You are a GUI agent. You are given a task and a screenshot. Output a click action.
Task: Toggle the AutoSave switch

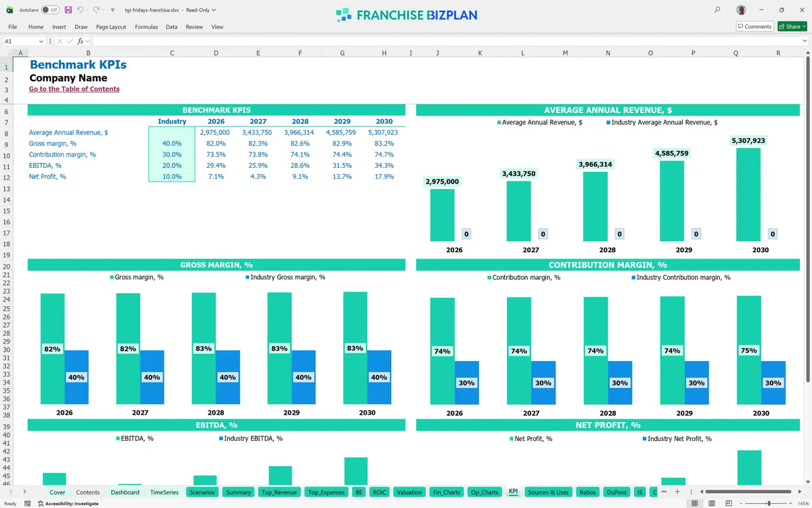[49, 10]
